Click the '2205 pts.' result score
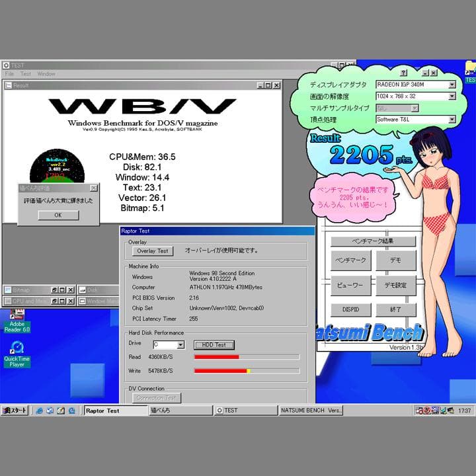476x476 pixels. pyautogui.click(x=371, y=155)
